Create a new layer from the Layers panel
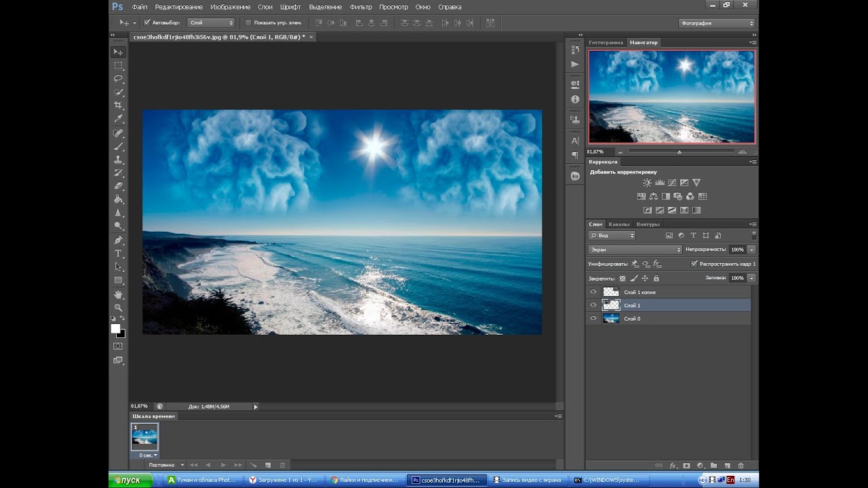Screen dimensions: 868x488 tap(727, 466)
